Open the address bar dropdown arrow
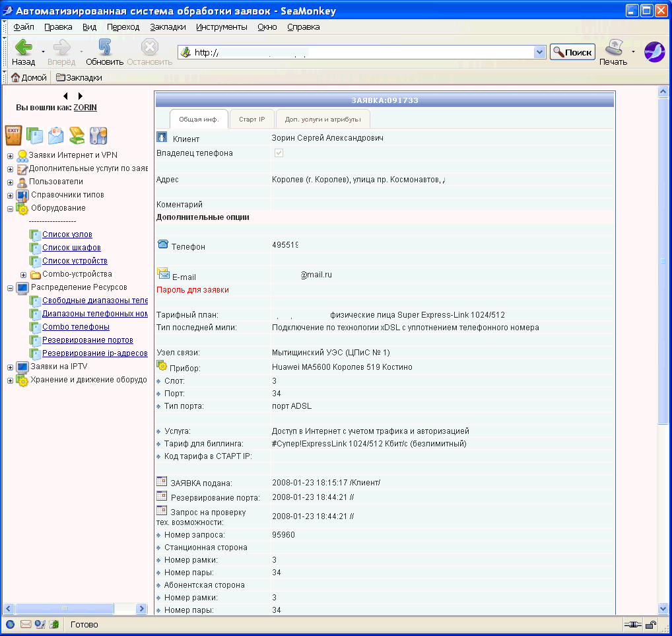The height and width of the screenshot is (636, 672). click(539, 51)
